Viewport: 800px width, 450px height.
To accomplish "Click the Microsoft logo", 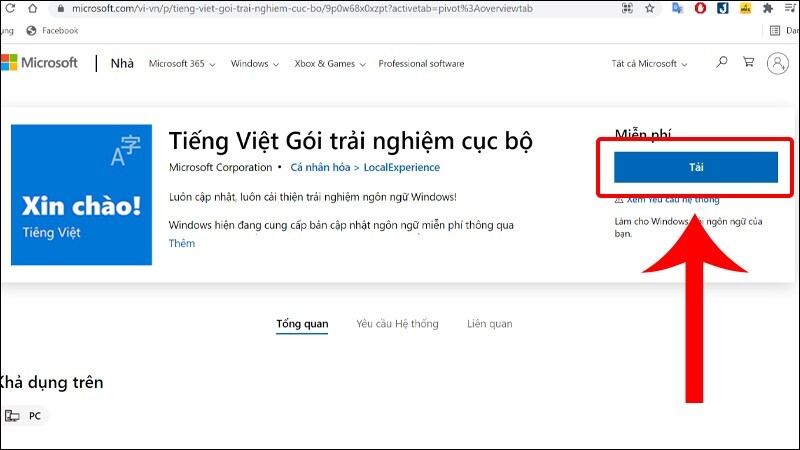I will (x=39, y=63).
